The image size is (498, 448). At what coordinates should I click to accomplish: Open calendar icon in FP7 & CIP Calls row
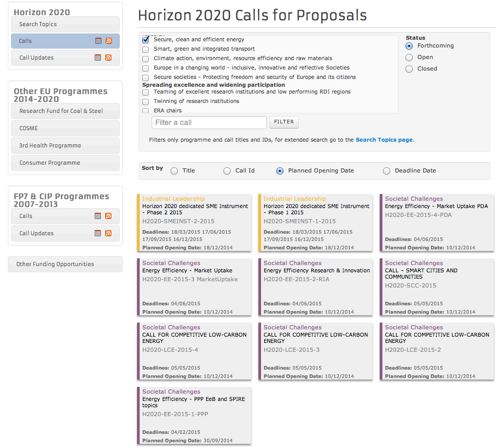click(x=98, y=216)
